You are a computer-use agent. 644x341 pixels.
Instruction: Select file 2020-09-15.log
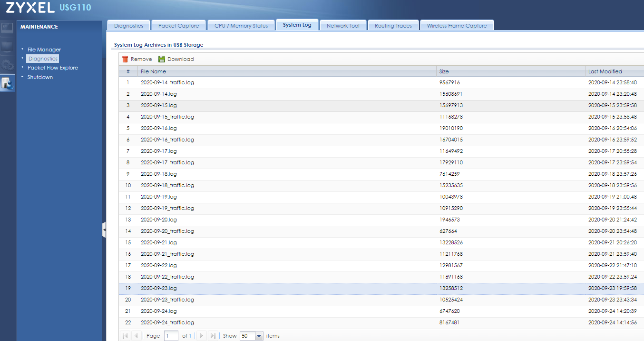pos(159,105)
